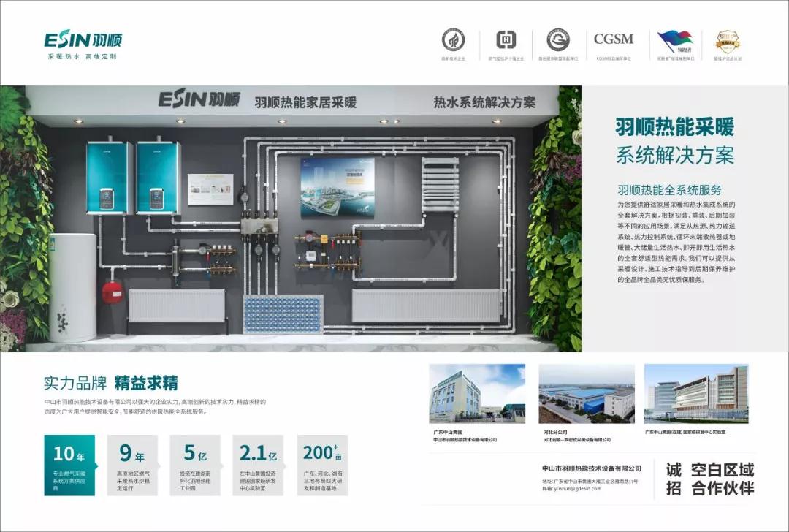Select the CGSM certification mark
The width and height of the screenshot is (789, 532).
[612, 40]
